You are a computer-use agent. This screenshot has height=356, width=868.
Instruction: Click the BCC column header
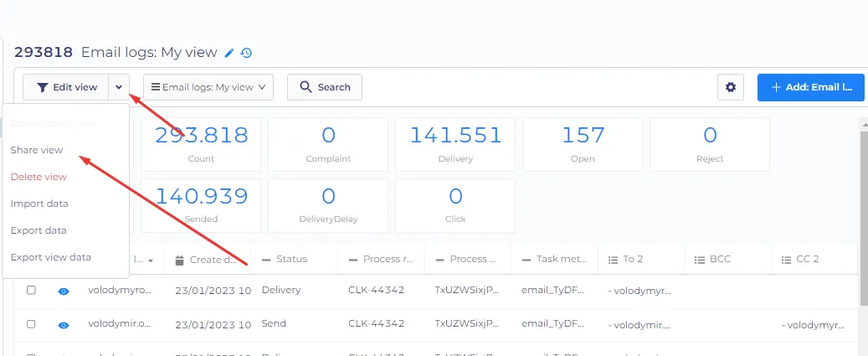click(728, 259)
